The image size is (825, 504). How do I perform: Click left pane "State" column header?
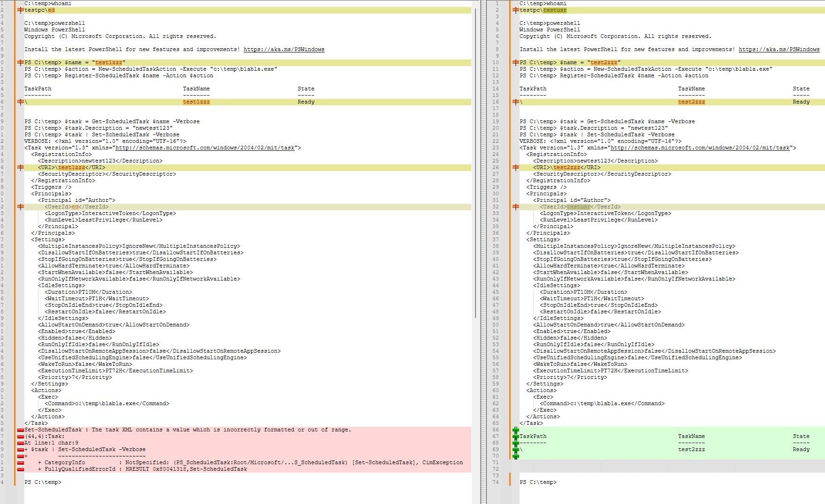coord(306,89)
